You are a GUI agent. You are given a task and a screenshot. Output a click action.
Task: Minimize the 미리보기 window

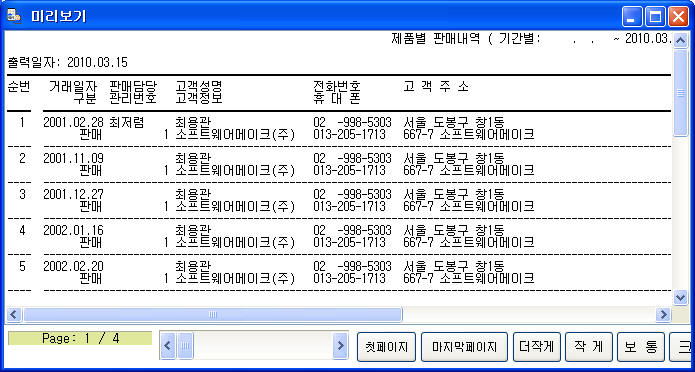(633, 17)
